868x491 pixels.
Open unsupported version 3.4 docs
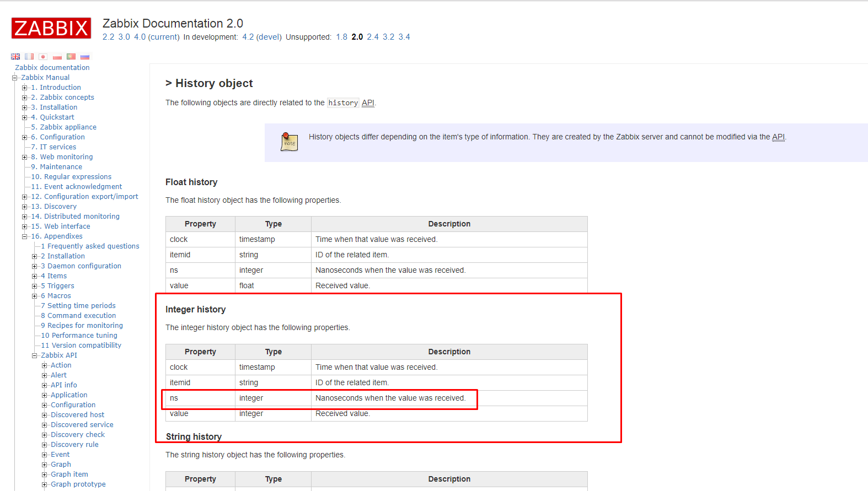404,37
